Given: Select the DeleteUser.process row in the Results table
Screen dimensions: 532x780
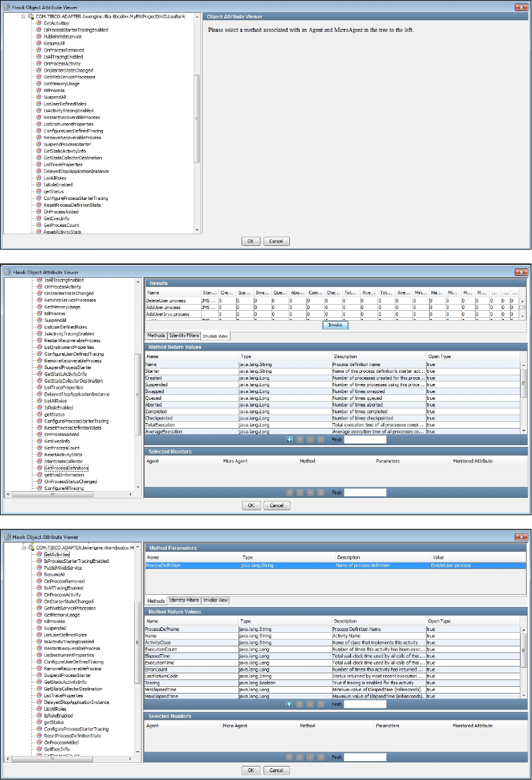Looking at the screenshot, I should click(332, 301).
